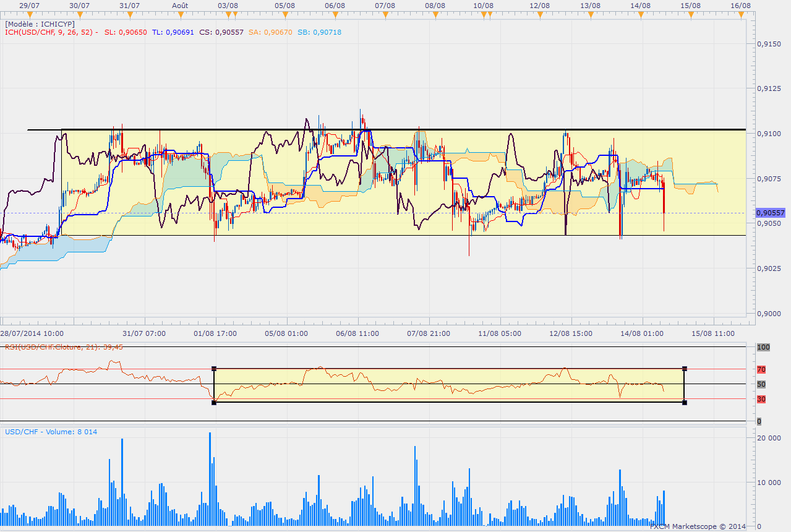Screen dimensions: 791x532
Task: Click the [Modèle : ICHICYP] template label
Action: 40,24
